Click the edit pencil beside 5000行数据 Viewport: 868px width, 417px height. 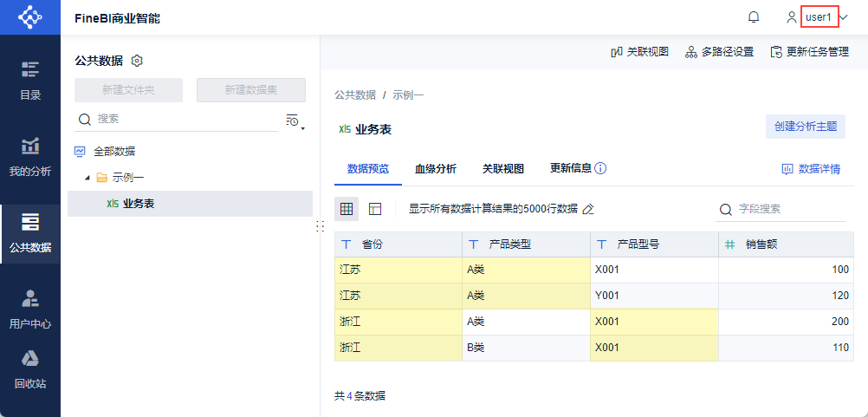(588, 209)
